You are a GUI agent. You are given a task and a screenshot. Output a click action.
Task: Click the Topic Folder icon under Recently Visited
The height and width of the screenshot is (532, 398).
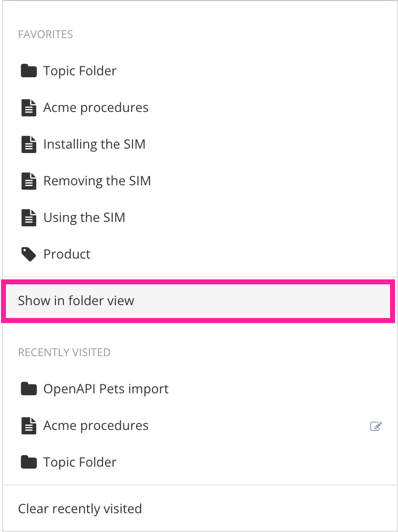pos(29,462)
